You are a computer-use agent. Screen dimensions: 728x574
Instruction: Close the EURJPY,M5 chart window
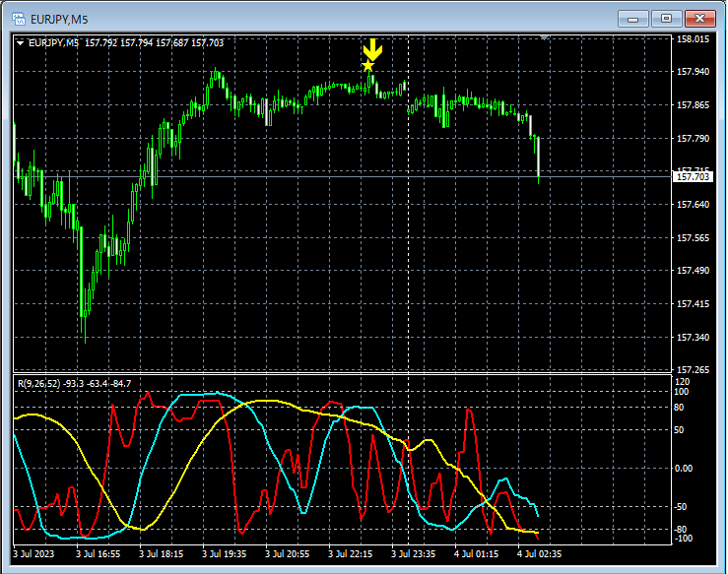699,19
